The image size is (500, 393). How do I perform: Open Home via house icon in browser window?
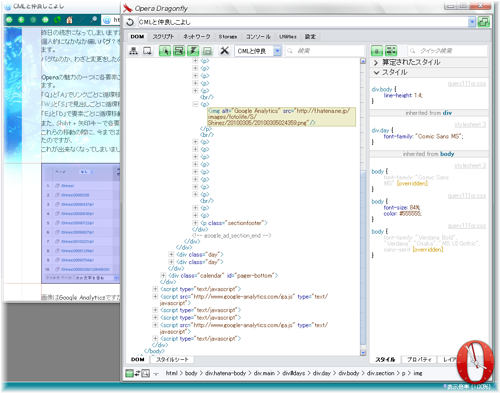pos(69,20)
